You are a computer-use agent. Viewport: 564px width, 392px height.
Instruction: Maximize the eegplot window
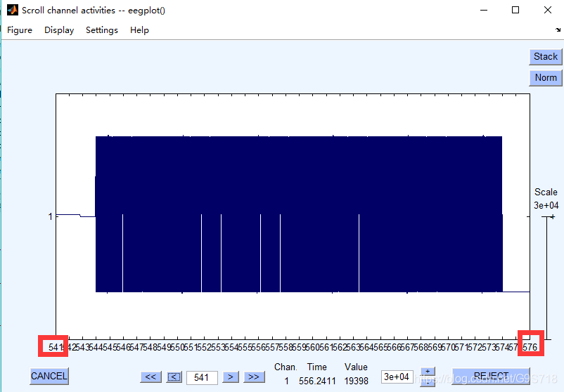coord(515,10)
